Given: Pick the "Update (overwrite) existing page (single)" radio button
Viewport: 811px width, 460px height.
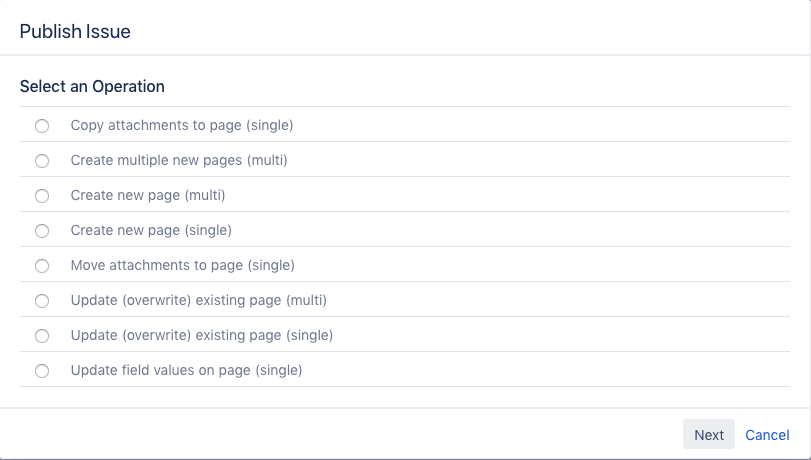Looking at the screenshot, I should pyautogui.click(x=42, y=336).
